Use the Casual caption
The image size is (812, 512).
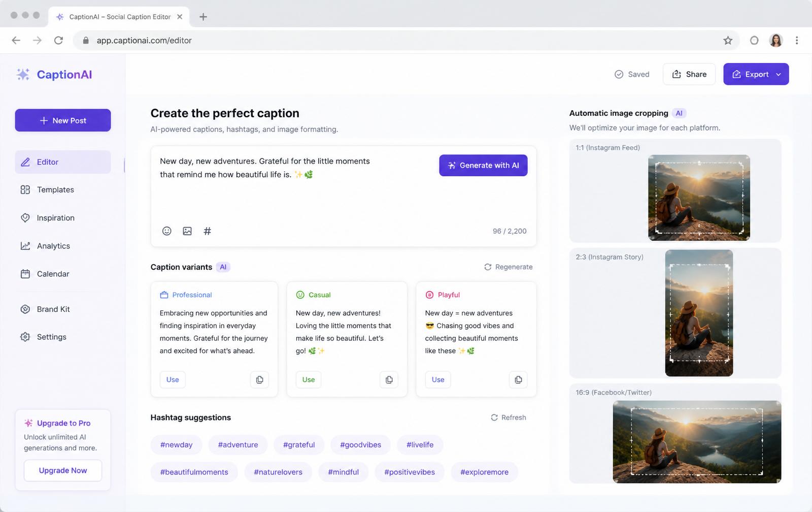tap(309, 379)
